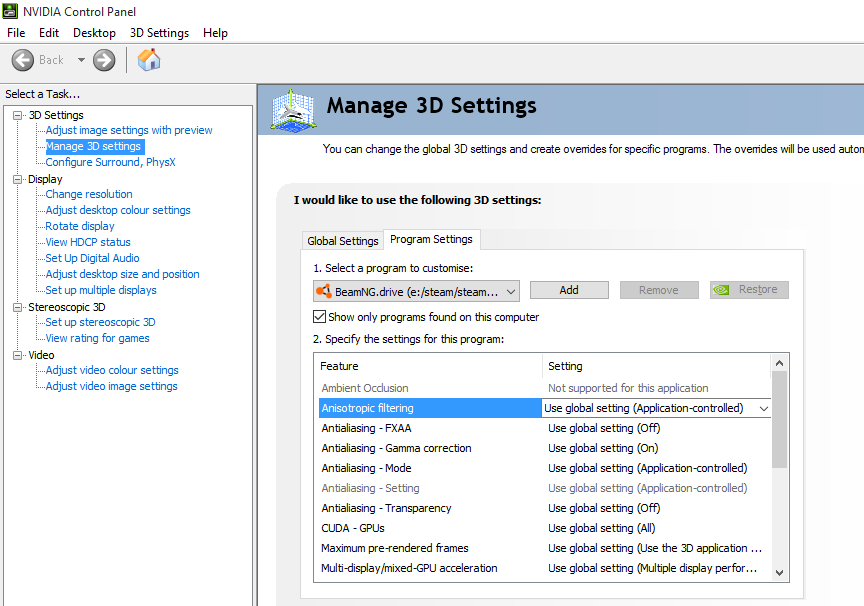The image size is (864, 606).
Task: Click the settings list scrollbar thumb
Action: point(779,420)
